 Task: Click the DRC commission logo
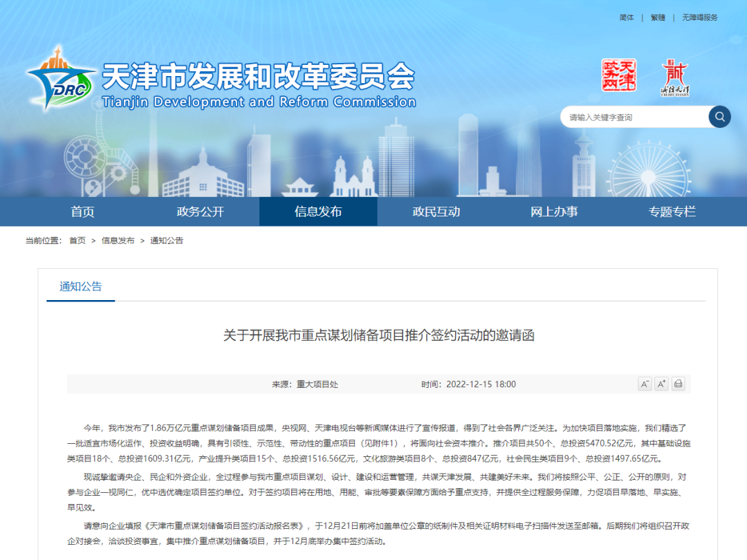coord(61,79)
